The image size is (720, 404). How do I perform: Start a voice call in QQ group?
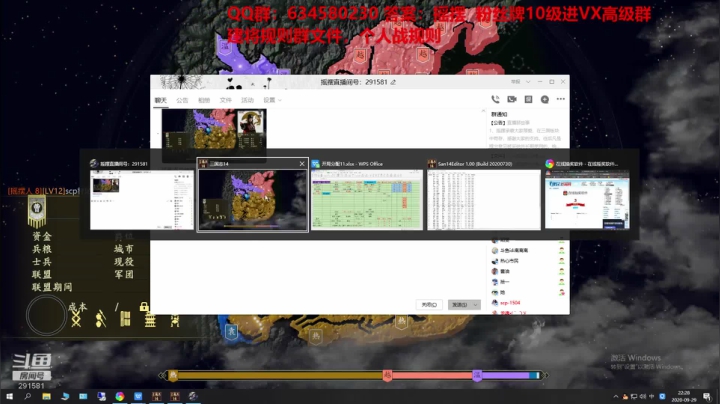point(495,99)
